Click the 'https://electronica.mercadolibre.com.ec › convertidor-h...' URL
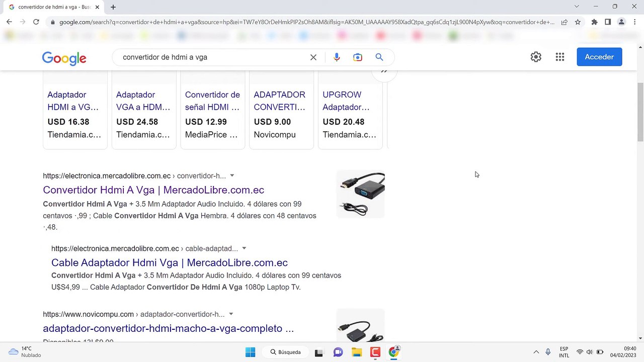 [134, 176]
